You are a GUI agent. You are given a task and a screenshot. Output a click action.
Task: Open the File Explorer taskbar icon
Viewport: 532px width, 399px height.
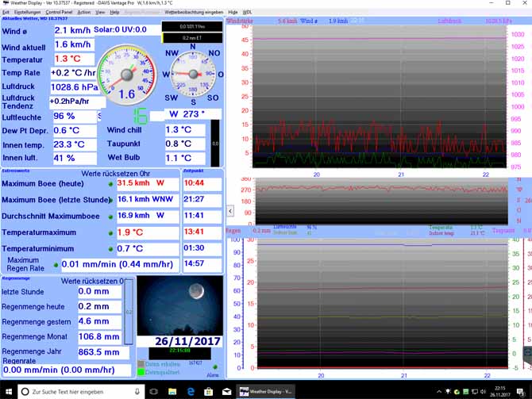click(x=172, y=392)
